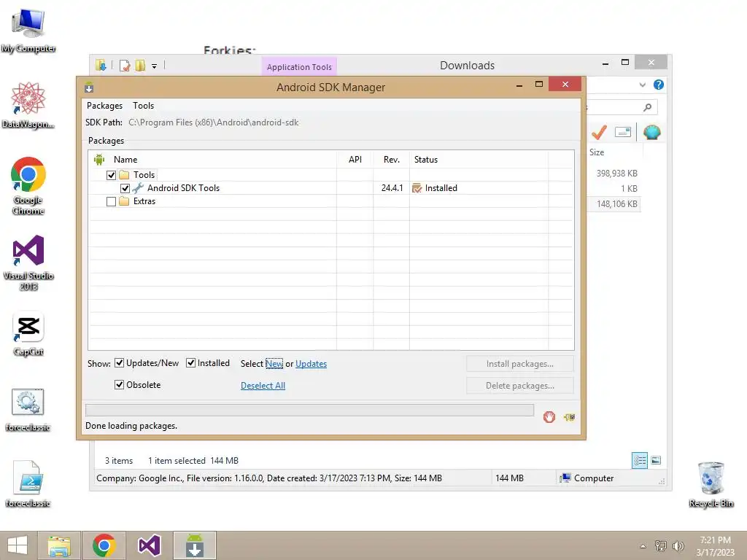Click the Status column header

click(x=479, y=160)
